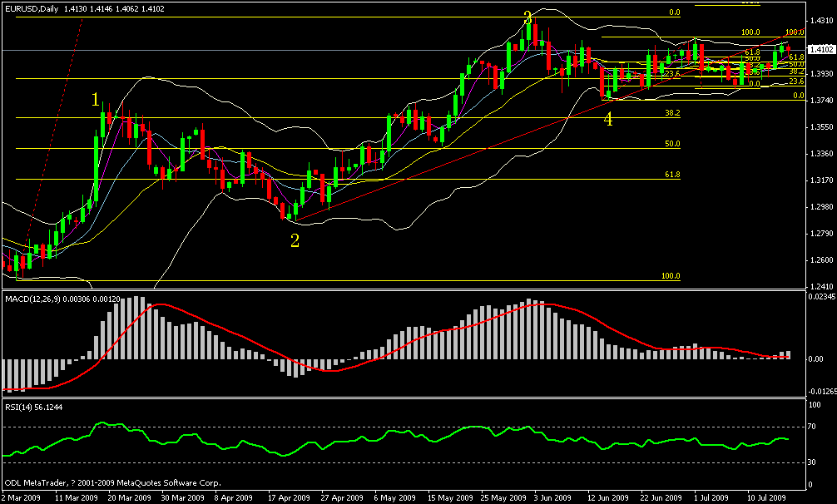Click the RSI oversold level 30 label
The width and height of the screenshot is (837, 504).
coord(812,462)
